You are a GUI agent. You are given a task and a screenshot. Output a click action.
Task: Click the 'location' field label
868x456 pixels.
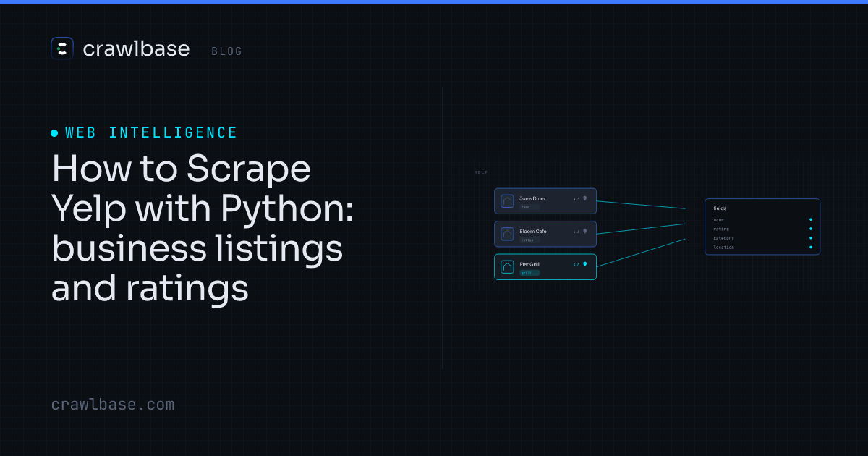(723, 248)
